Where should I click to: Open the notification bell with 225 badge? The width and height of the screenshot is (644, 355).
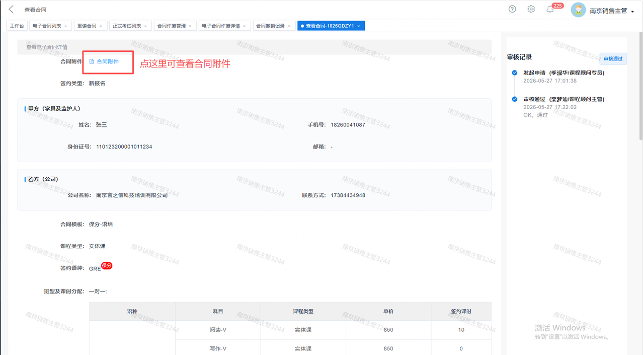[x=550, y=9]
